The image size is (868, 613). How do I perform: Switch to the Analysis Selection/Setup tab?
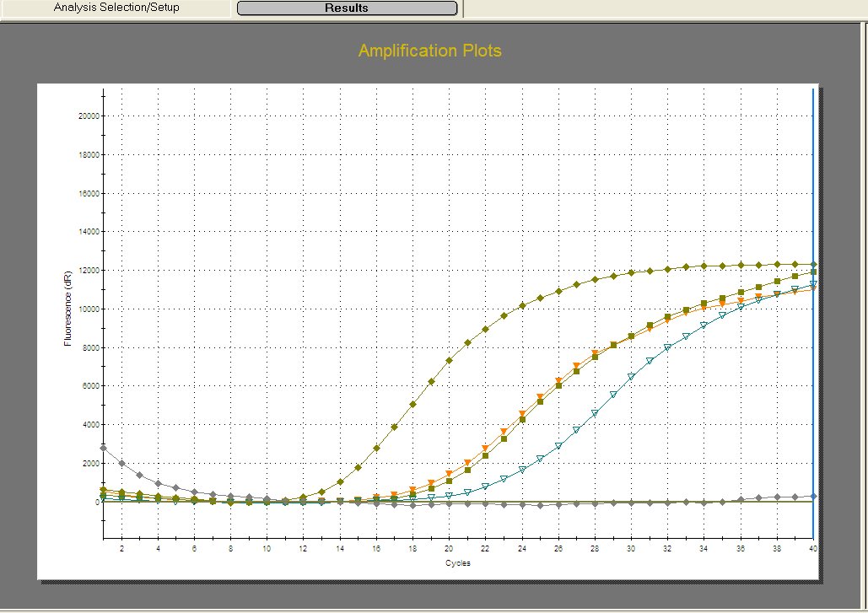click(116, 8)
